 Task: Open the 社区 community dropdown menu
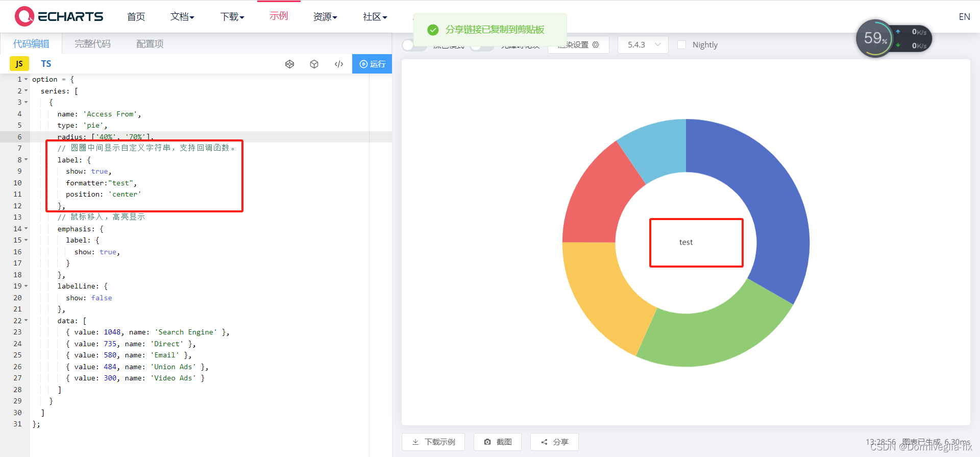click(x=375, y=17)
